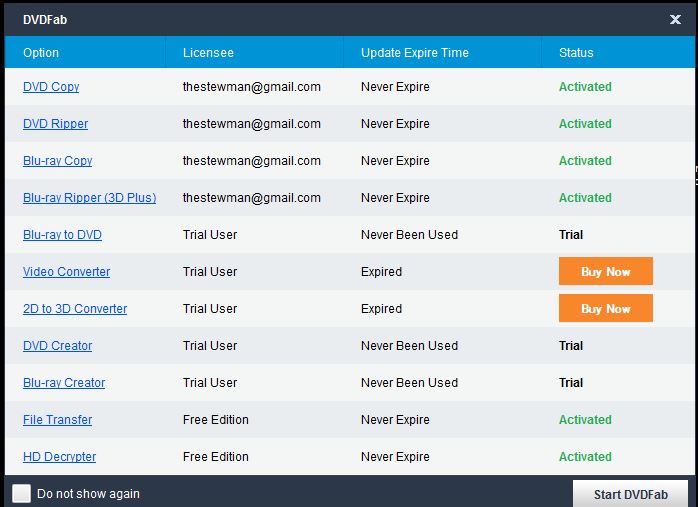Click Trial User in DVD Creator row
Viewport: 698px width, 507px height.
pyautogui.click(x=210, y=345)
